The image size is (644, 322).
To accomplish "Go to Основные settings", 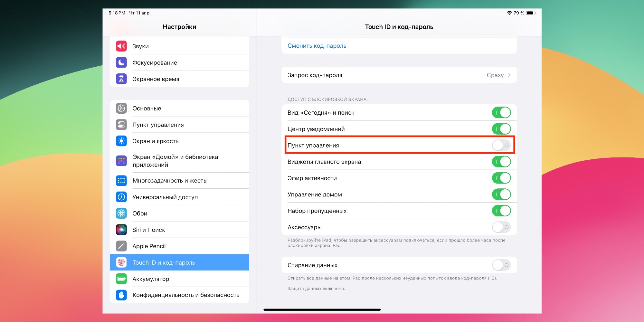I will (180, 108).
